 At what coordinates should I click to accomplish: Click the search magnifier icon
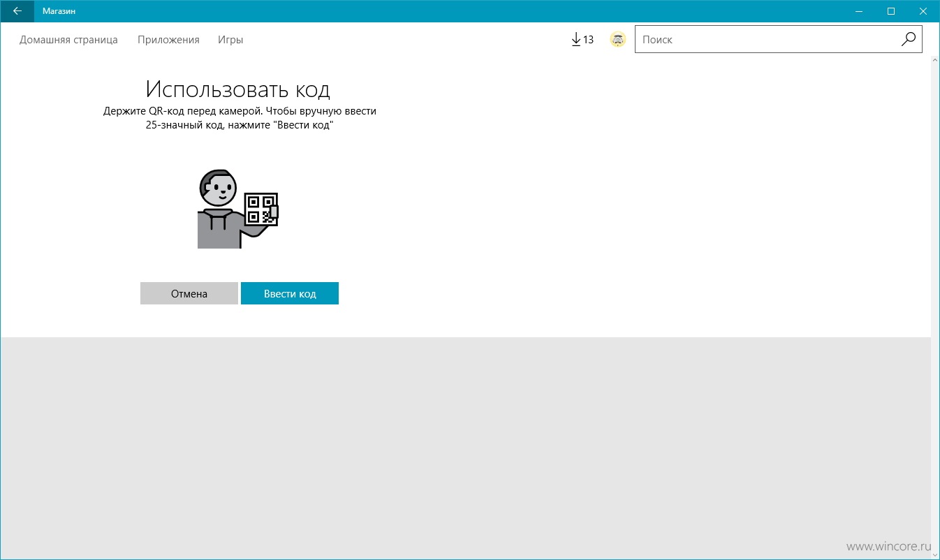[908, 40]
